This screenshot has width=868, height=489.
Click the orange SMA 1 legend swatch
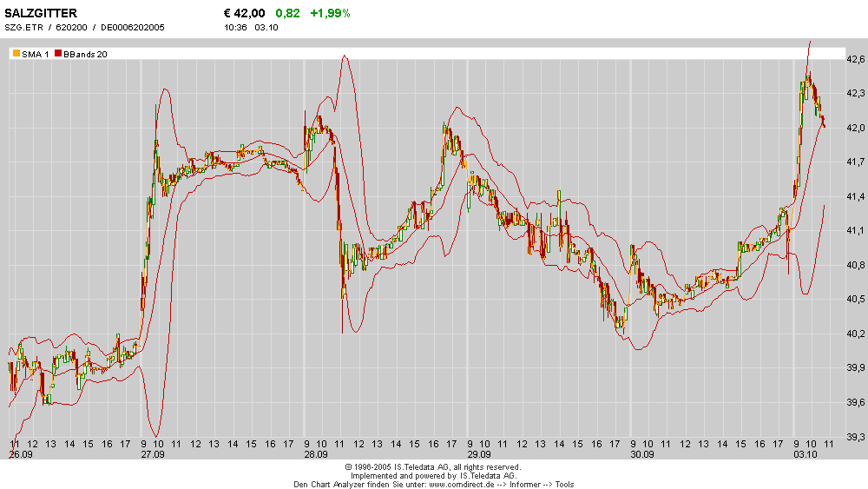click(16, 54)
